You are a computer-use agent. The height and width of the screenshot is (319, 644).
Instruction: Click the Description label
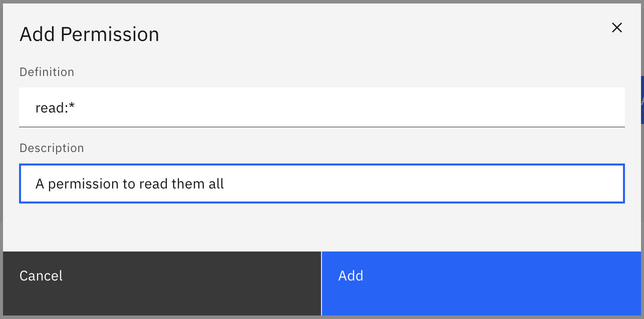(52, 147)
